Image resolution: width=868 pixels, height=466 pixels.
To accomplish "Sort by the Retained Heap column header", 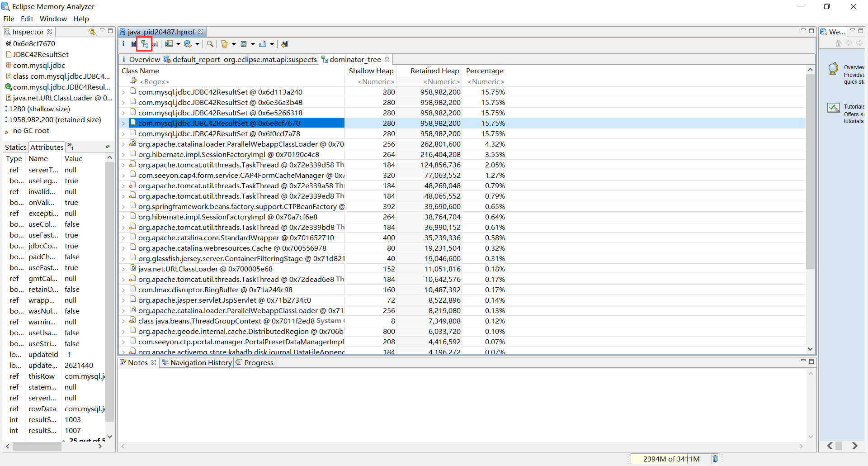I will point(434,71).
